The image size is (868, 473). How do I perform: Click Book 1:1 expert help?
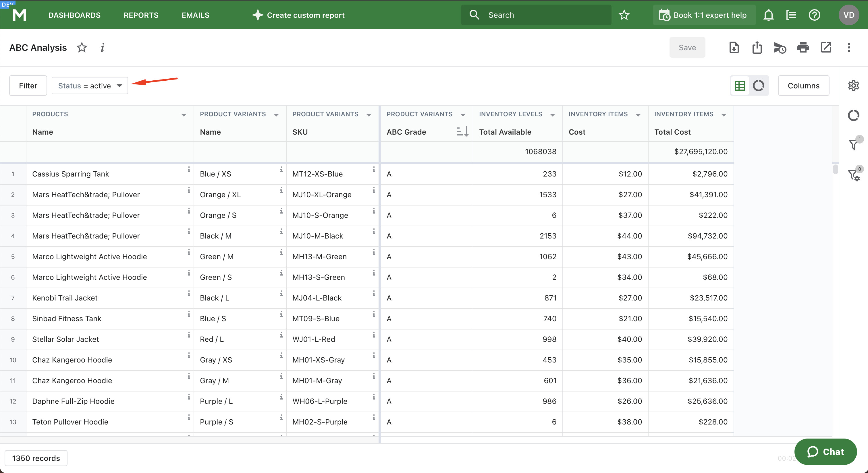(704, 15)
